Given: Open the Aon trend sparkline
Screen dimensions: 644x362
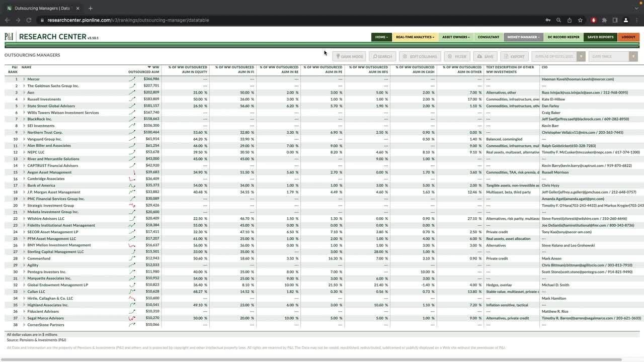Looking at the screenshot, I should (x=132, y=93).
